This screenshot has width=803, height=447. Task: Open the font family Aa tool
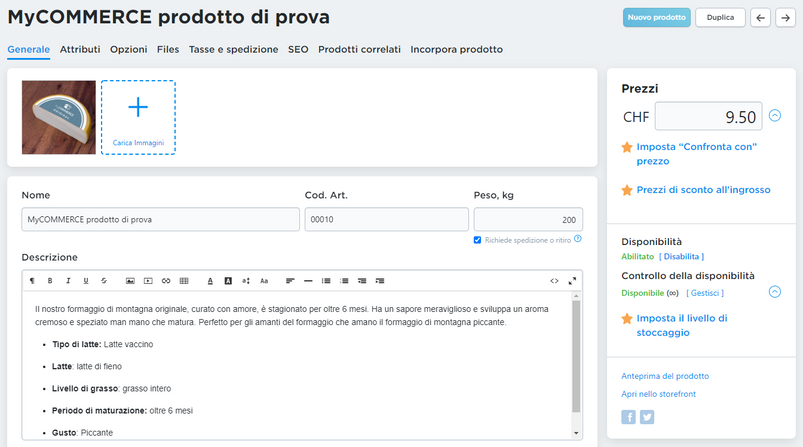(x=264, y=281)
